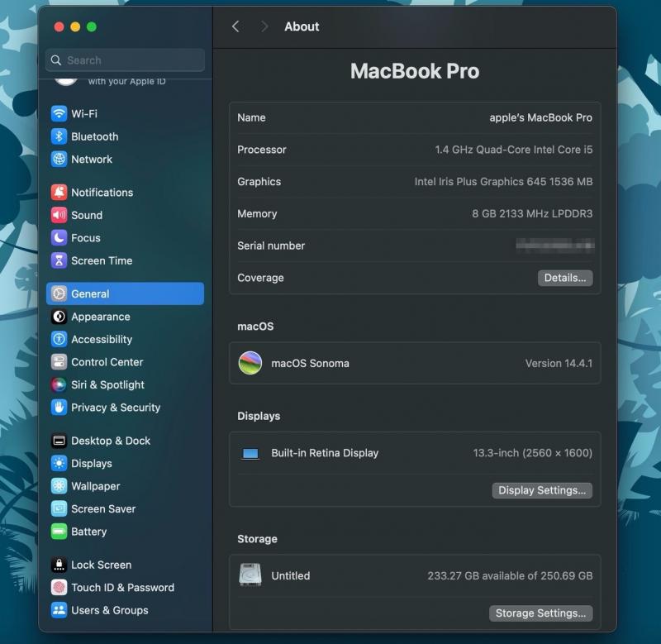Click the Untitled storage drive icon
The image size is (661, 644).
(250, 575)
